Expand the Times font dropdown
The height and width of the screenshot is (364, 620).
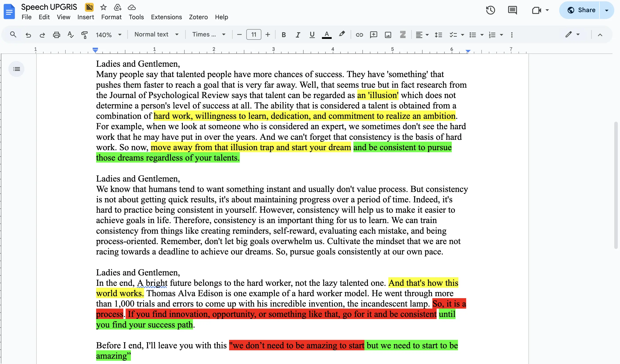209,34
